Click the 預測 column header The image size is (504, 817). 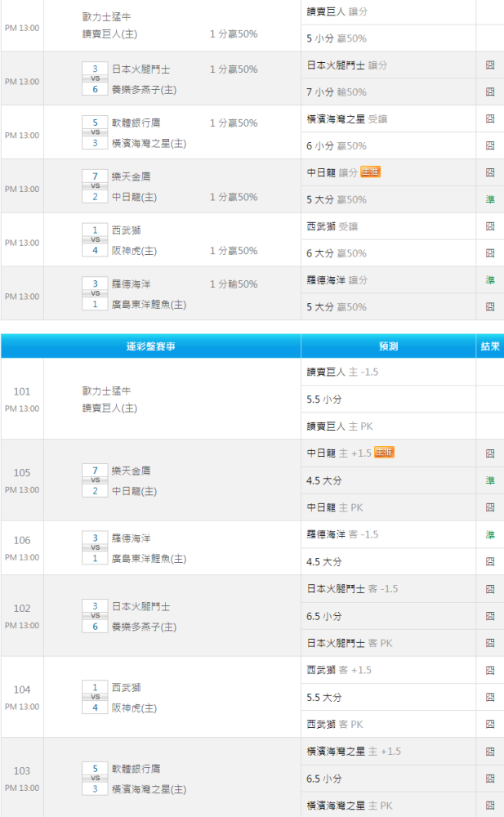click(388, 346)
